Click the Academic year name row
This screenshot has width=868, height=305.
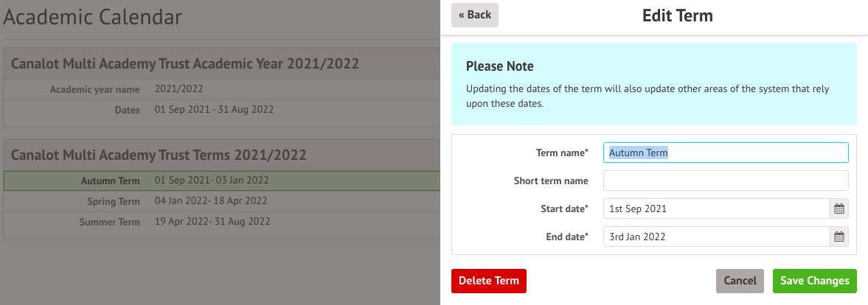click(221, 89)
